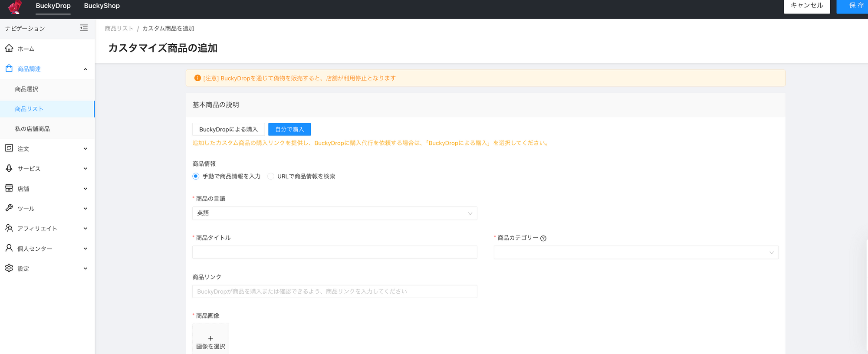868x354 pixels.
Task: Click the counterfeit warning notice text
Action: 299,79
